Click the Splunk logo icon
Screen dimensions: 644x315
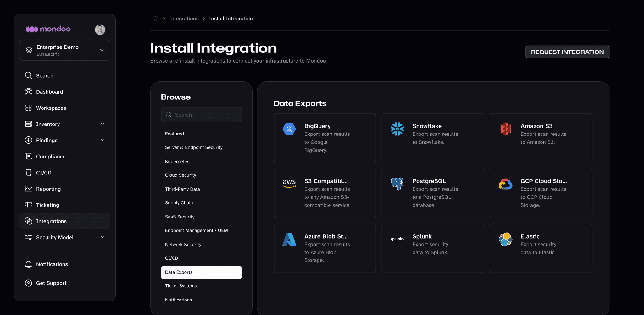point(397,239)
